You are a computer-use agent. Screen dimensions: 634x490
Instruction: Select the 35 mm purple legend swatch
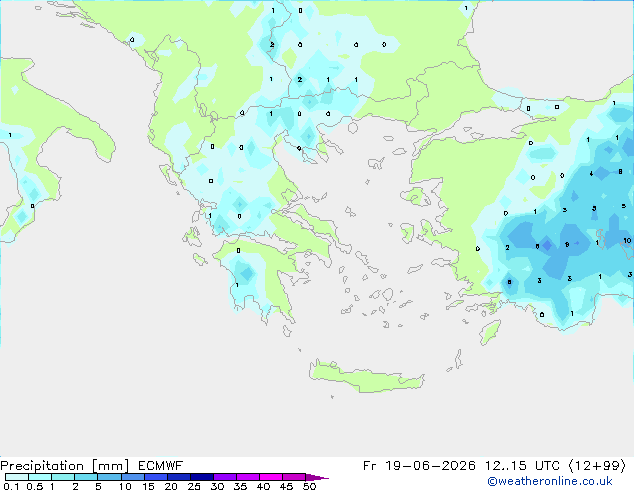[x=248, y=477]
